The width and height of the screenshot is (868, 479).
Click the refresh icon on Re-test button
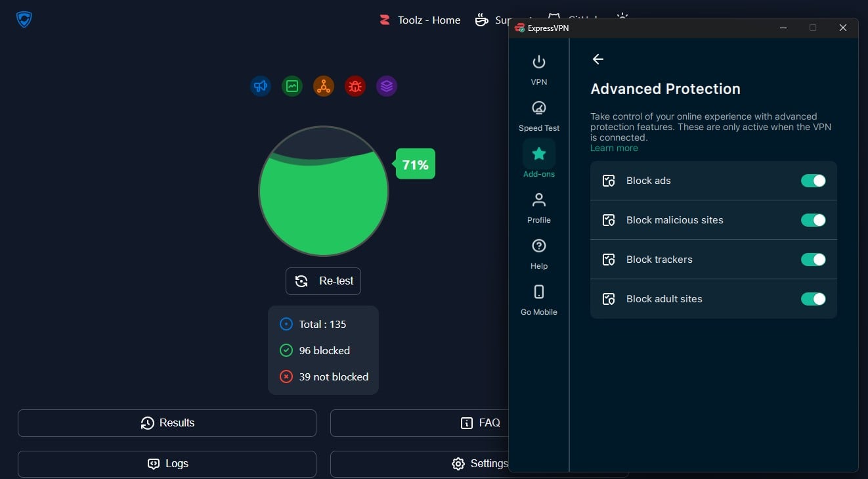click(301, 281)
